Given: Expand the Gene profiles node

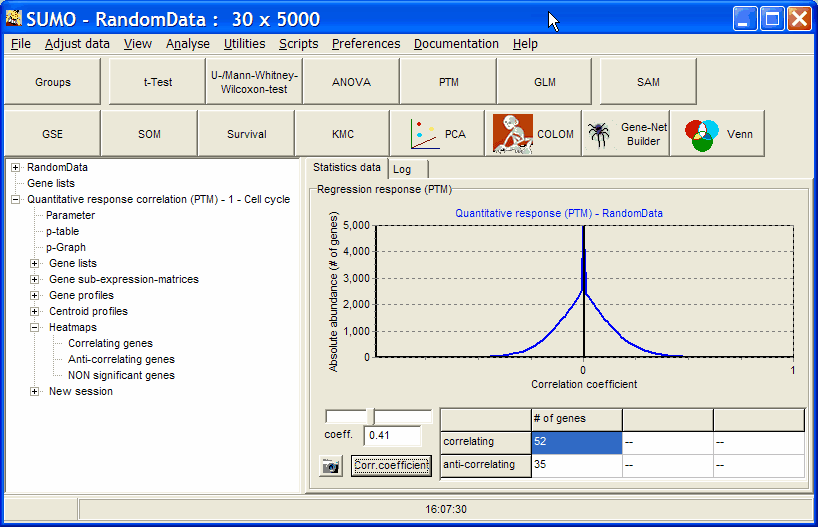Looking at the screenshot, I should (34, 295).
